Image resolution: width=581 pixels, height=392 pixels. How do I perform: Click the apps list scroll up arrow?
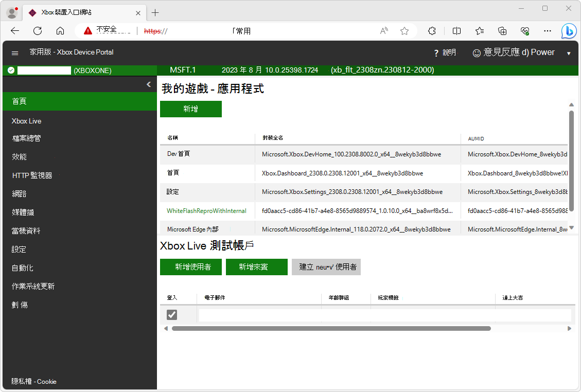point(571,105)
